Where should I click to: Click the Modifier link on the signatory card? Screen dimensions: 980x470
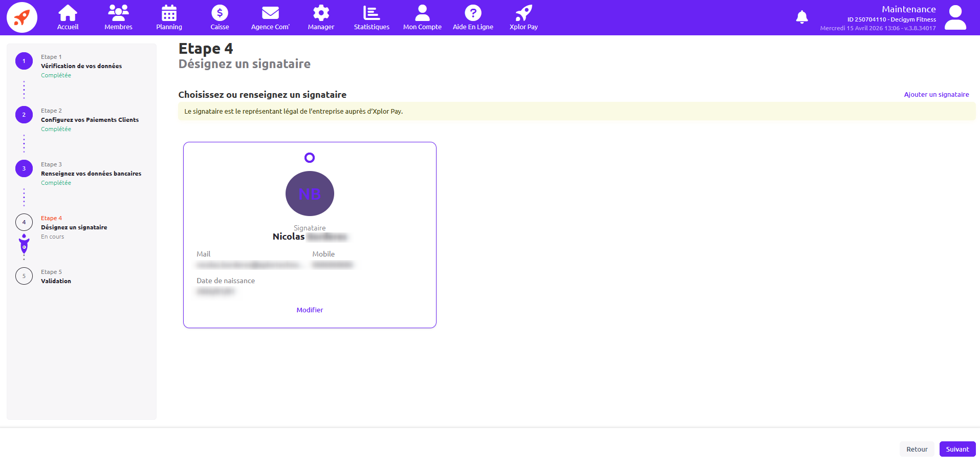point(310,310)
